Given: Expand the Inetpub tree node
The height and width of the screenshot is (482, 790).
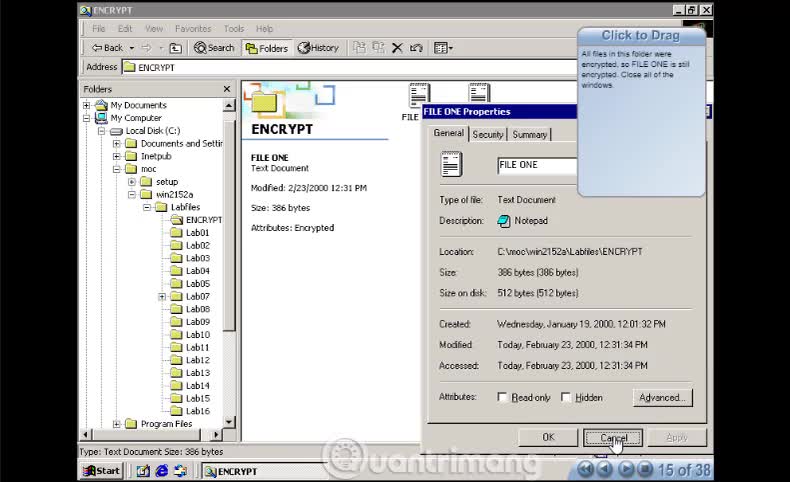Looking at the screenshot, I should point(117,156).
